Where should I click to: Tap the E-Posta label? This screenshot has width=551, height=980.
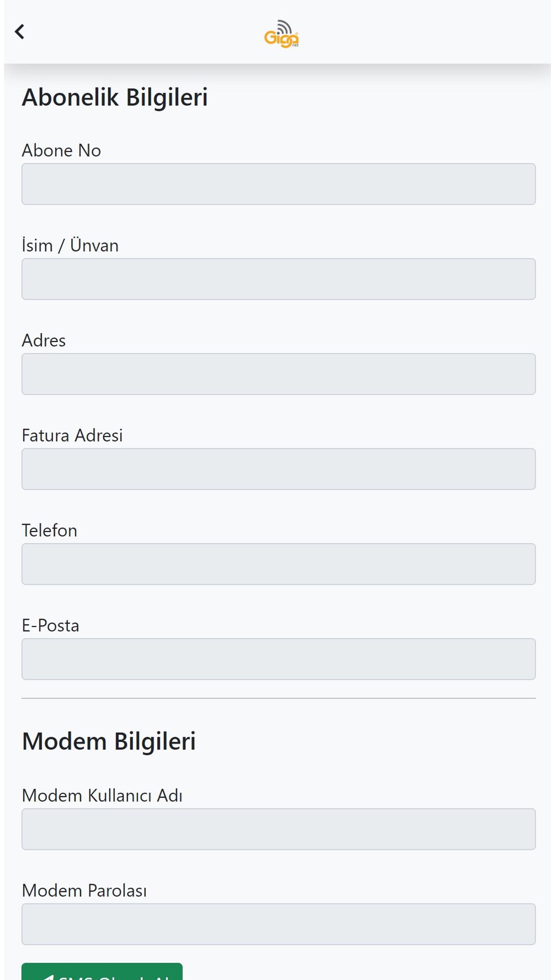click(x=51, y=625)
